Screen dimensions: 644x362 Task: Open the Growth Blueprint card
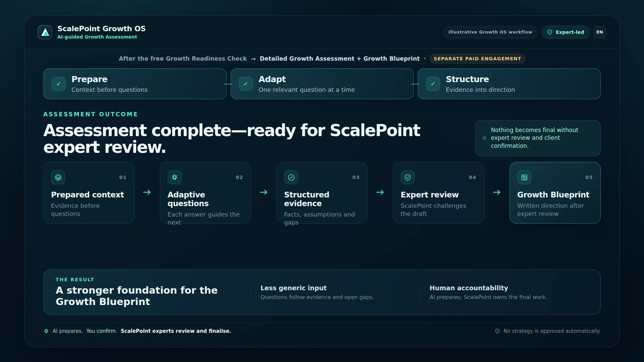coord(555,193)
